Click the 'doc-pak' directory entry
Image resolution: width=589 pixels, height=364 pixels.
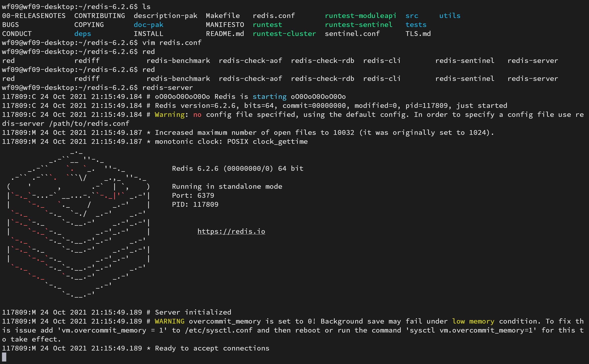click(x=148, y=25)
